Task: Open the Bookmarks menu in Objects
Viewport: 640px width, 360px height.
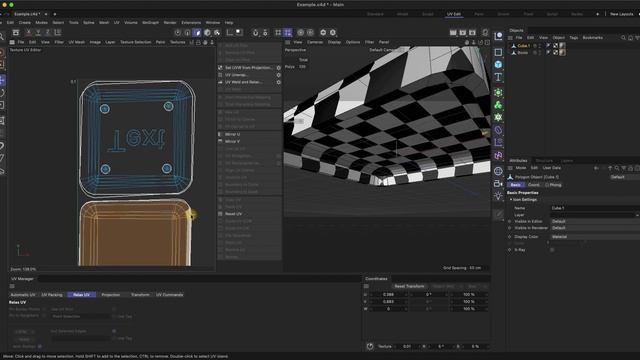Action: pos(592,38)
